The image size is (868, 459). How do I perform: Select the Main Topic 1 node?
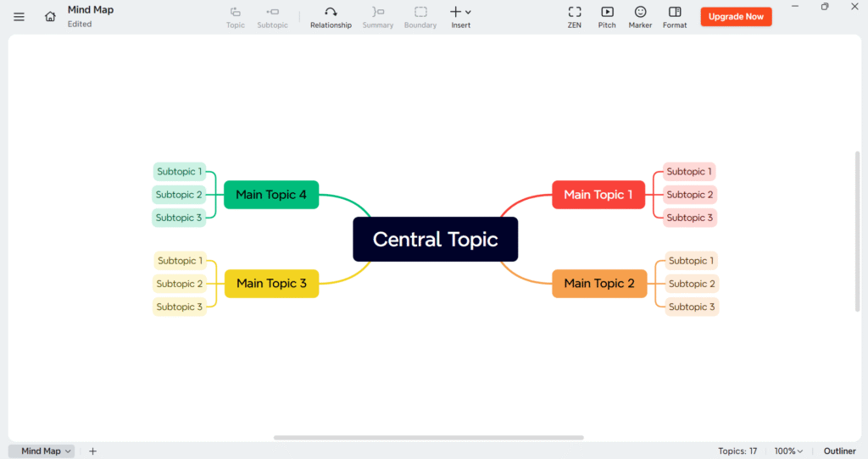pyautogui.click(x=598, y=195)
